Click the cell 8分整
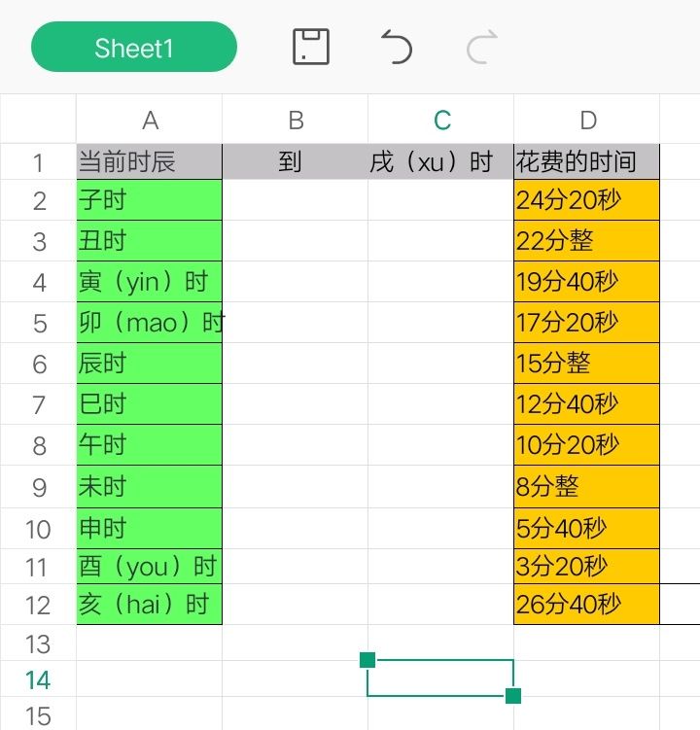Viewport: 700px width, 730px height. pyautogui.click(x=587, y=487)
